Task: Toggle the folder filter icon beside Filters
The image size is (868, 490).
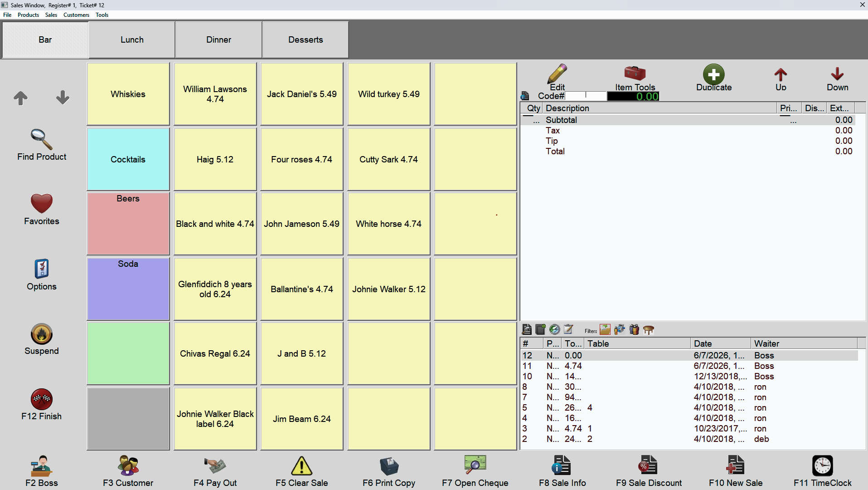Action: coord(605,329)
